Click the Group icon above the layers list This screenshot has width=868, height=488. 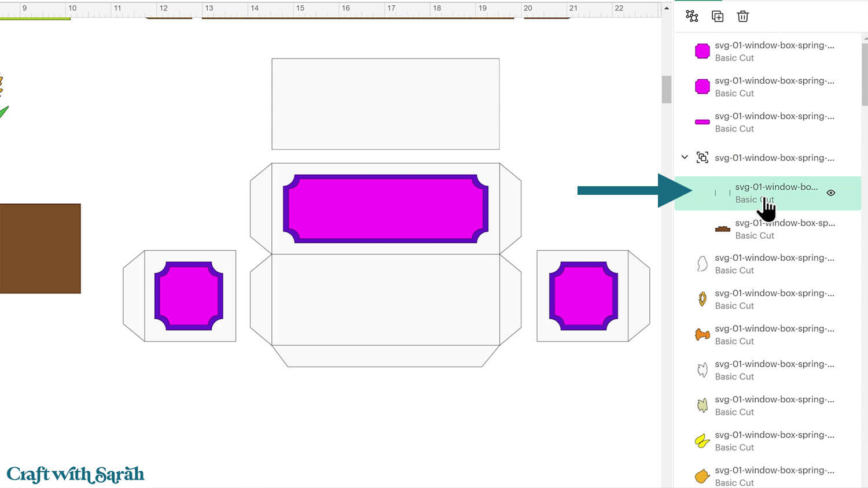tap(692, 16)
